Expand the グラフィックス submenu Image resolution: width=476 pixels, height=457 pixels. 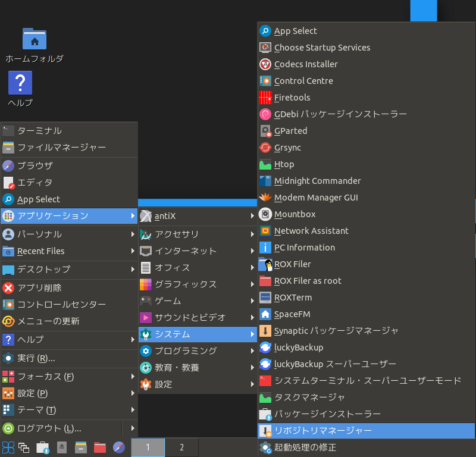click(x=198, y=284)
